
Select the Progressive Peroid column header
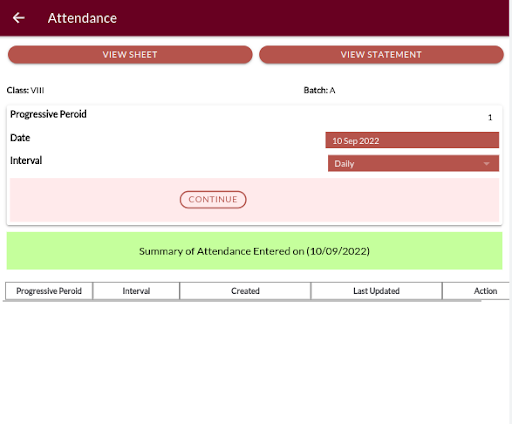(x=49, y=291)
